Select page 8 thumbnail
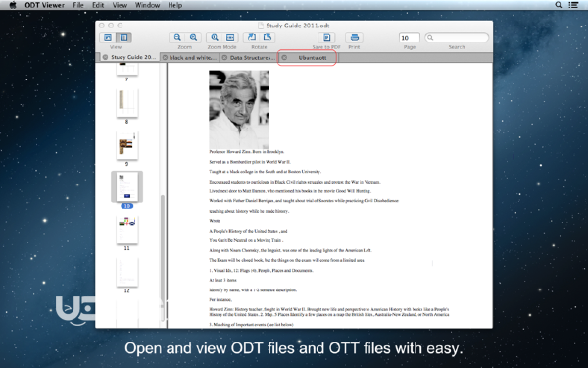Screen dimensions: 588x368 [126, 103]
